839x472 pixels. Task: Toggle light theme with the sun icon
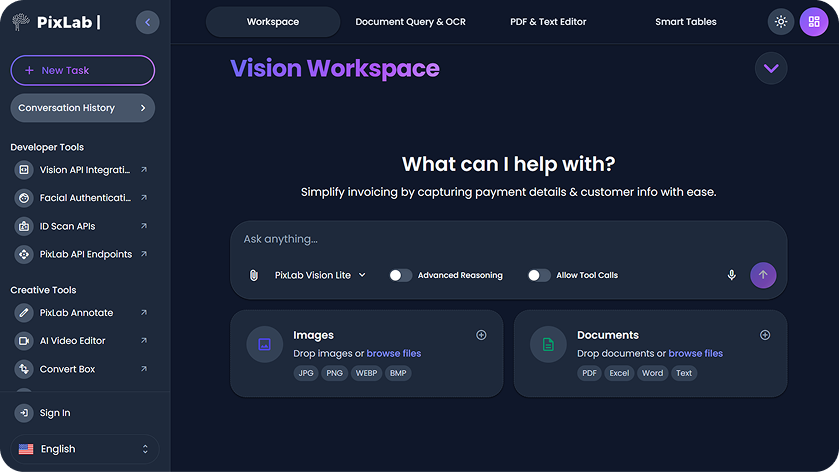click(x=781, y=22)
